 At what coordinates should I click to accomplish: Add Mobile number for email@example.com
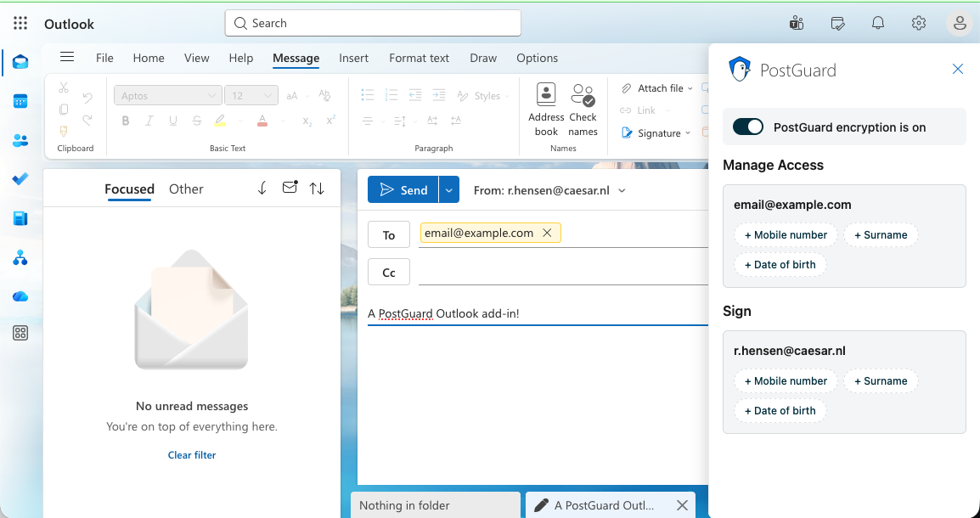786,235
